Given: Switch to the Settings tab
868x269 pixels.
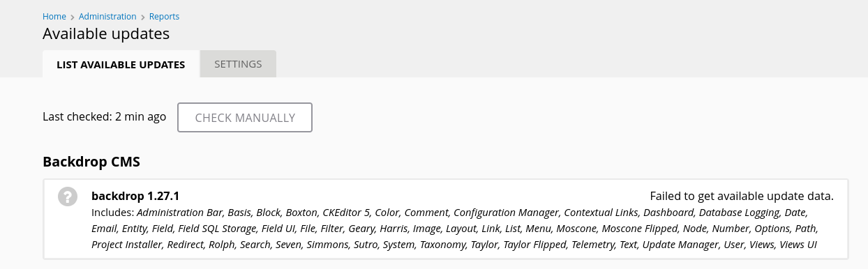Looking at the screenshot, I should pos(238,64).
